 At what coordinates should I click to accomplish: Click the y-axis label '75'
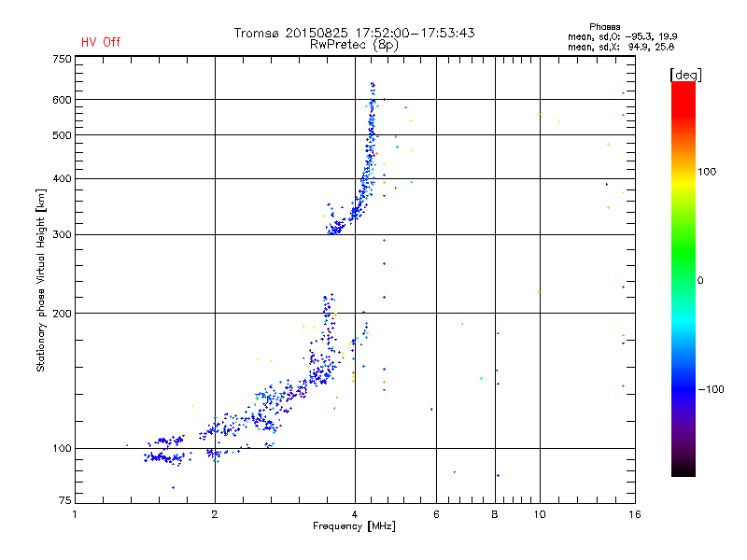pyautogui.click(x=65, y=500)
